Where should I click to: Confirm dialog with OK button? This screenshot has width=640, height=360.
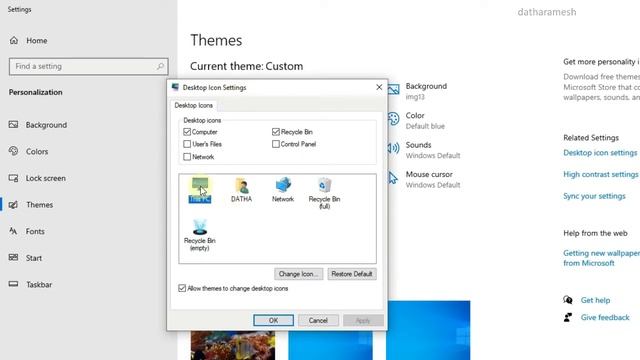pos(273,320)
